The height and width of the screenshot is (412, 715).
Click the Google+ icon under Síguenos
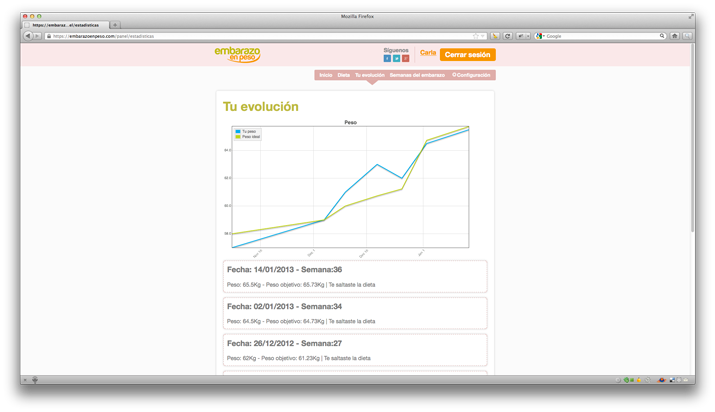click(405, 58)
